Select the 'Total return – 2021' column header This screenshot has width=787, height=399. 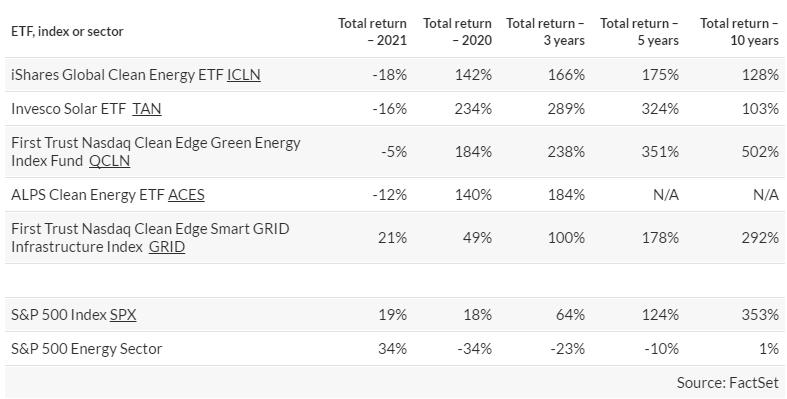click(372, 32)
